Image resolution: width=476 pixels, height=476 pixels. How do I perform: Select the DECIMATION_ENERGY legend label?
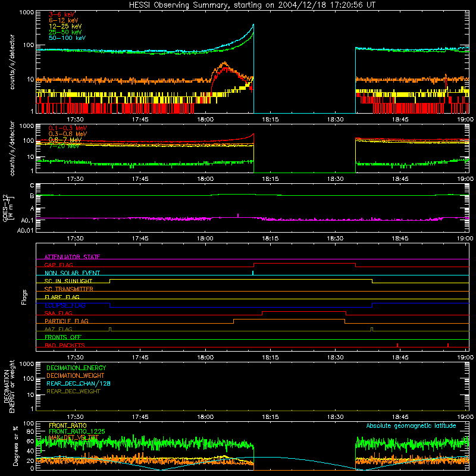click(76, 368)
